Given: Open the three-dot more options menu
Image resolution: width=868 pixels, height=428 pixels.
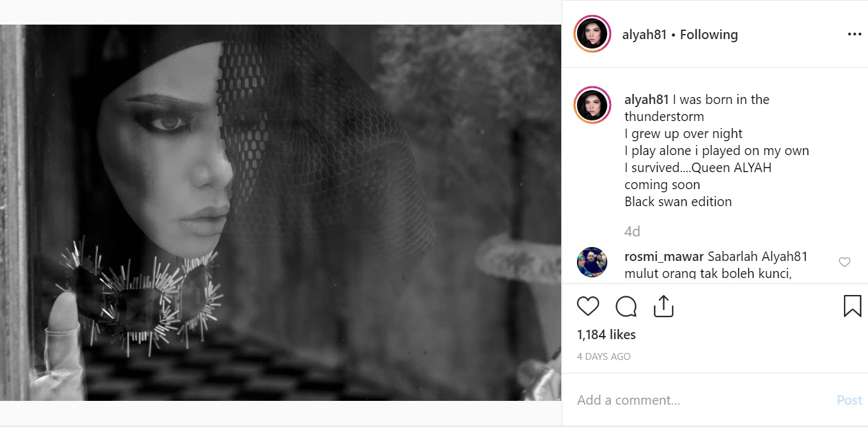Looking at the screenshot, I should click(x=854, y=35).
